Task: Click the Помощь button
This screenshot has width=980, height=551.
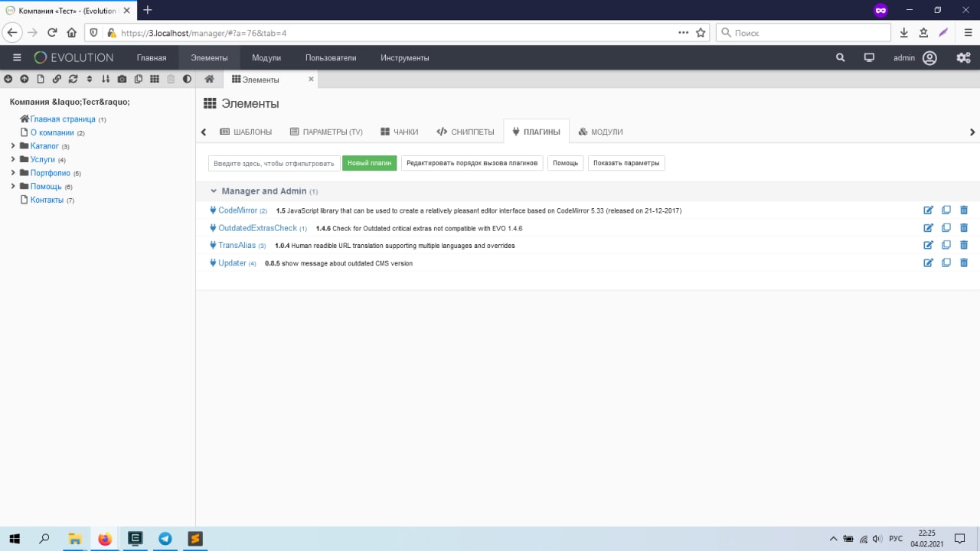Action: (565, 163)
